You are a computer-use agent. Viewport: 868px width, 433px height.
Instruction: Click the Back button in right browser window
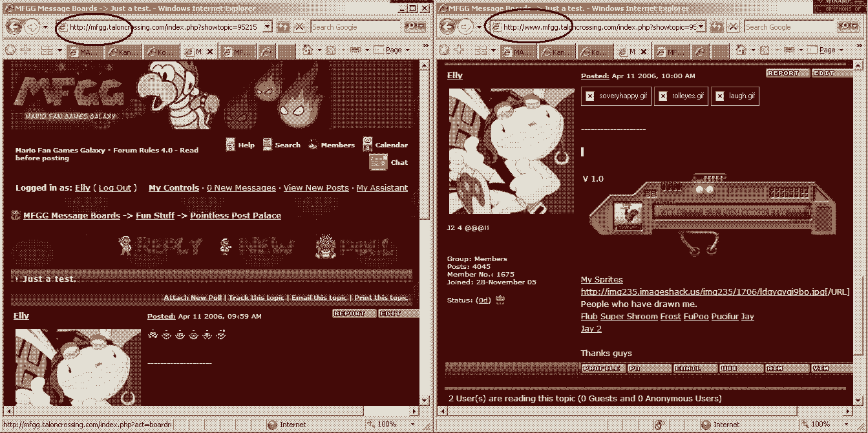(x=449, y=27)
